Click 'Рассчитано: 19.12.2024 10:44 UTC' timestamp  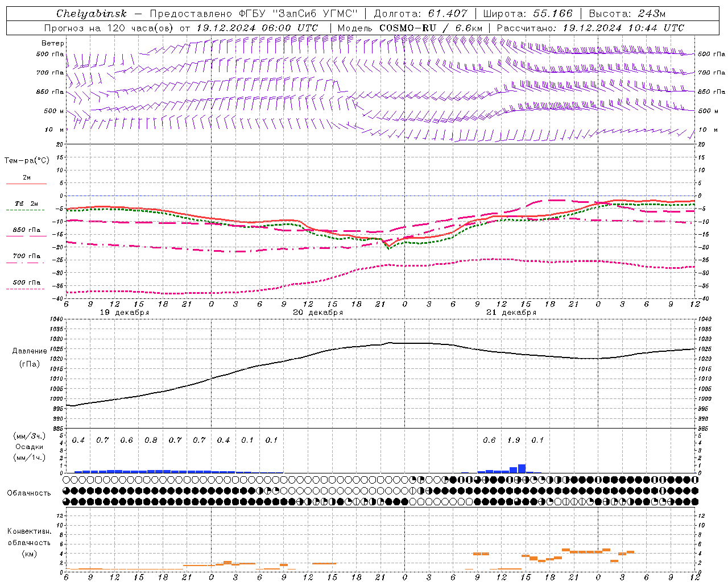pyautogui.click(x=590, y=28)
